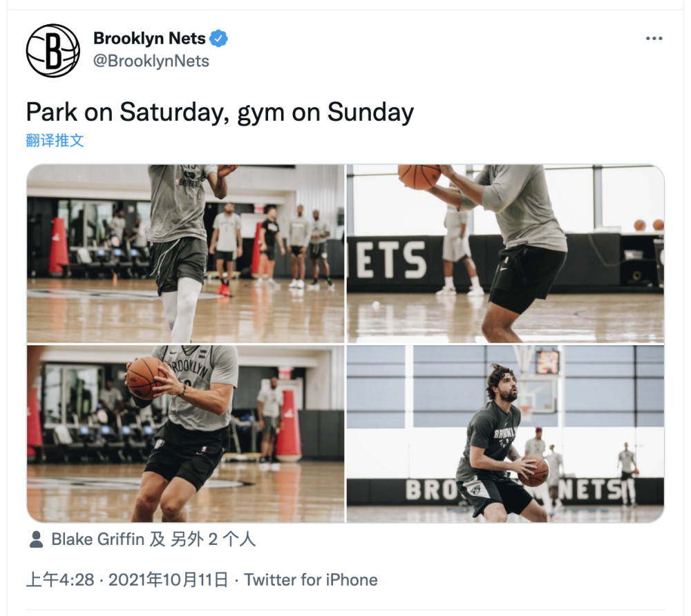Click the basketball in the bottom-left photo
691x616 pixels.
coord(146,378)
